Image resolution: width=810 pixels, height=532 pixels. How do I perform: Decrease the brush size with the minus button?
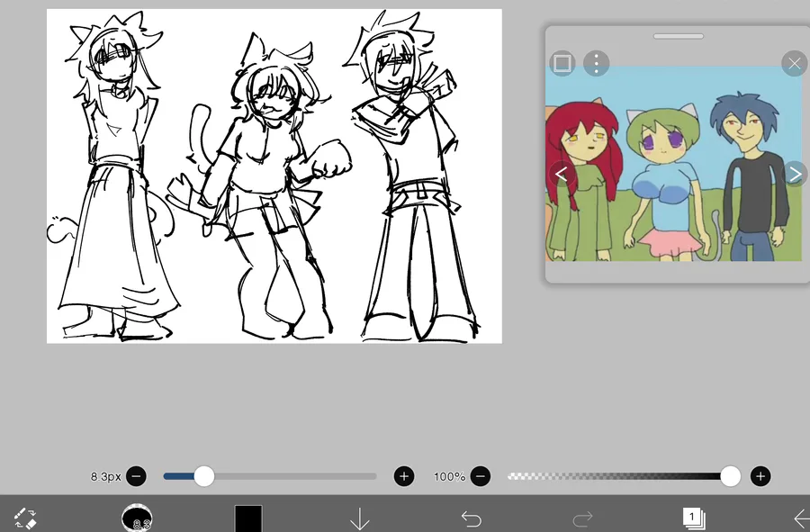click(x=137, y=476)
